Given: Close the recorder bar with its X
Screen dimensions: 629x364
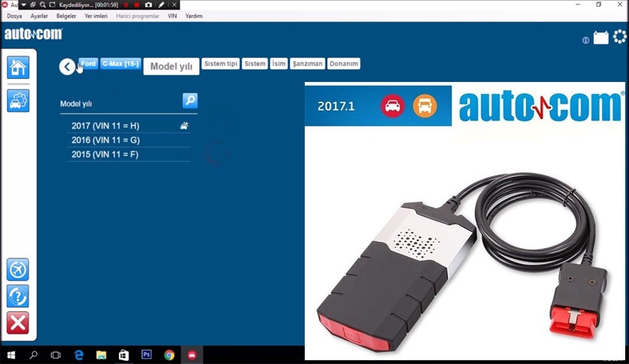Looking at the screenshot, I should tap(174, 5).
